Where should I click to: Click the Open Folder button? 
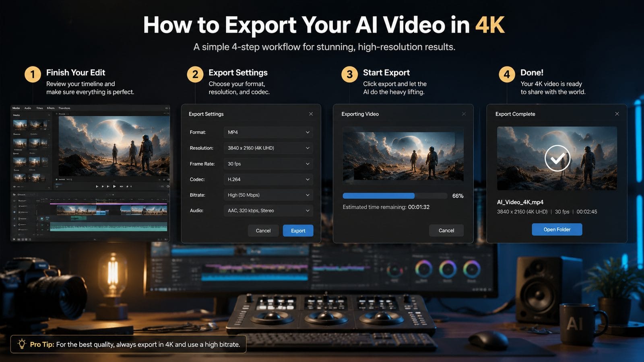tap(557, 229)
